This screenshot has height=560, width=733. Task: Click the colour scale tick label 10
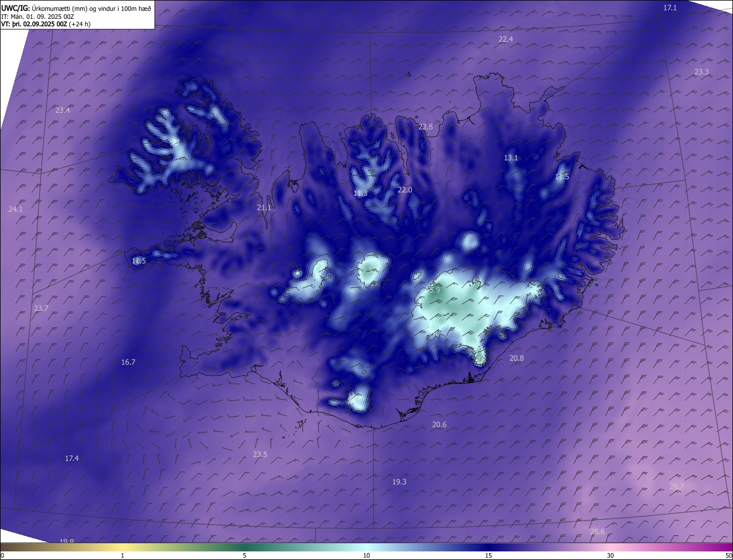coord(366,555)
